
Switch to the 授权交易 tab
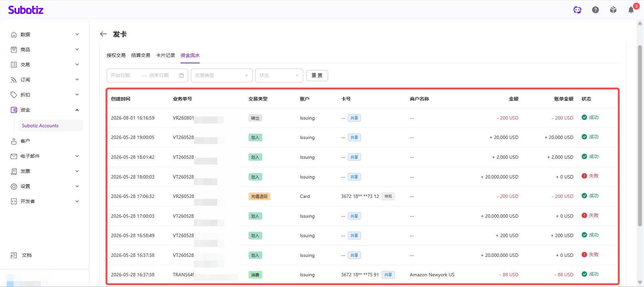point(116,55)
